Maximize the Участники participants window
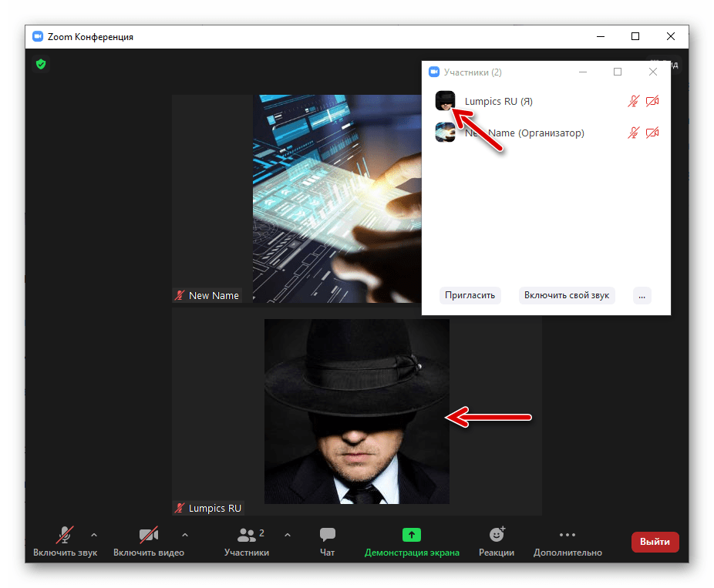This screenshot has width=714, height=588. pyautogui.click(x=618, y=72)
